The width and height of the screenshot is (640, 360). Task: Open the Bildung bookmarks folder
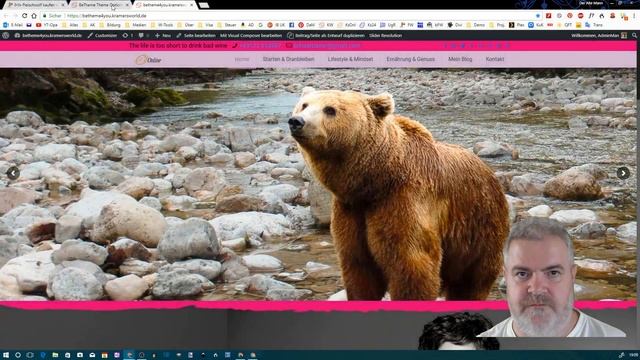(110, 25)
